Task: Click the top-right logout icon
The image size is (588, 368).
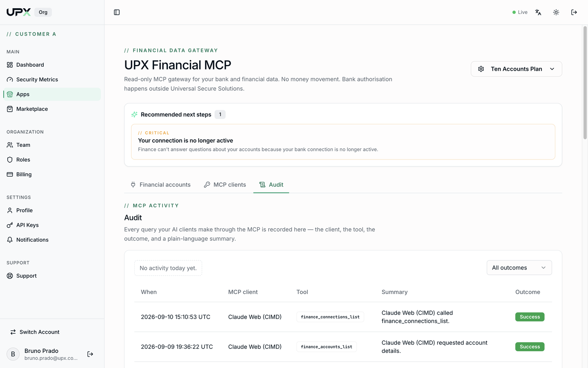Action: click(574, 12)
